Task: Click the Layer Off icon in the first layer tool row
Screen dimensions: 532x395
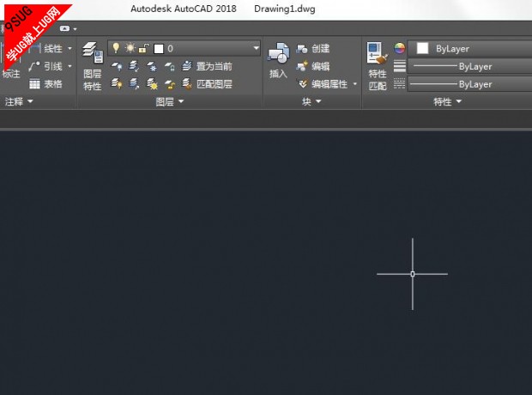Action: [117, 66]
